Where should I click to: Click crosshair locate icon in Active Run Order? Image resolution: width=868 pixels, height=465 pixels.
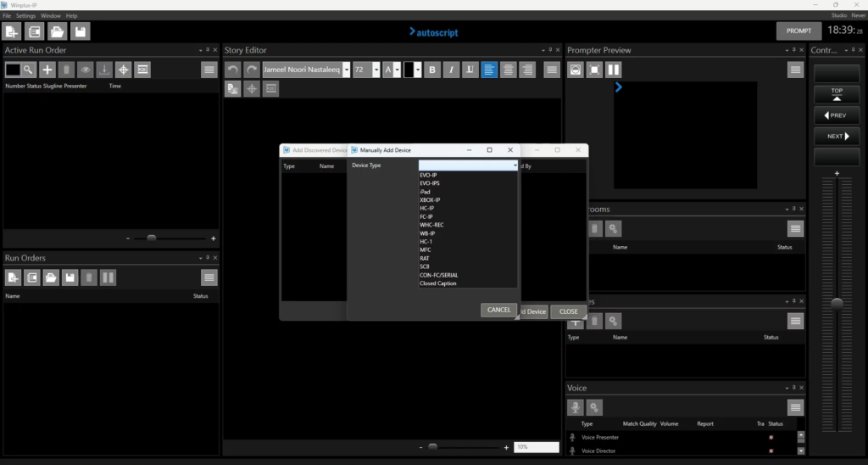[x=124, y=70]
